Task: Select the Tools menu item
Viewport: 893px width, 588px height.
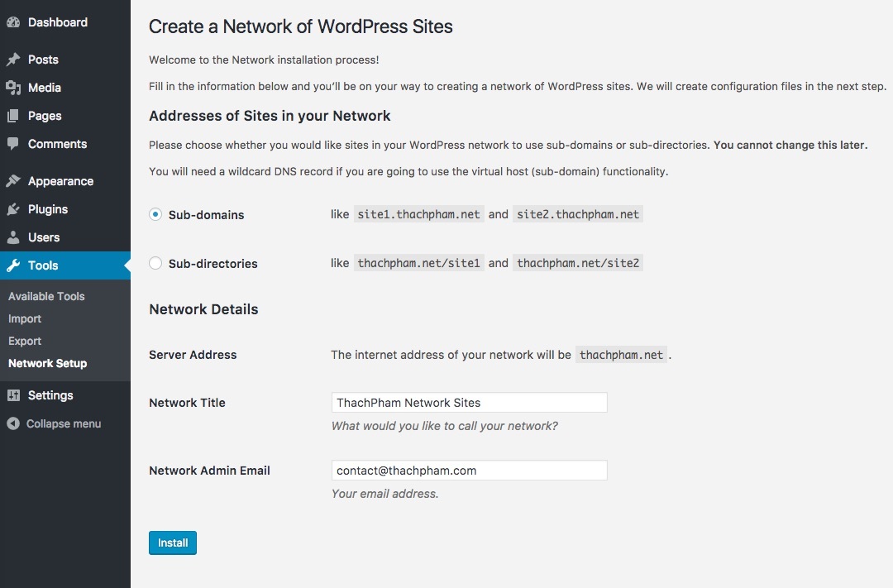Action: (65, 265)
